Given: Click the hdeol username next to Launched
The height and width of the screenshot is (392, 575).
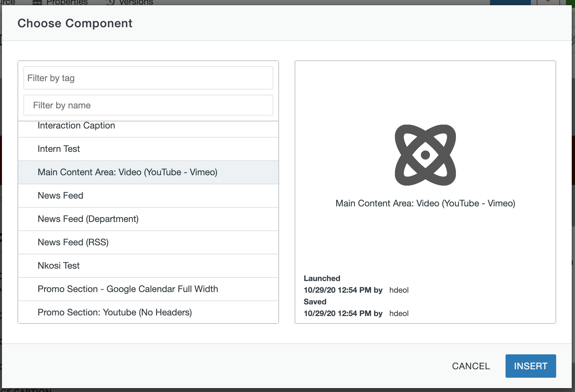Looking at the screenshot, I should [x=399, y=290].
